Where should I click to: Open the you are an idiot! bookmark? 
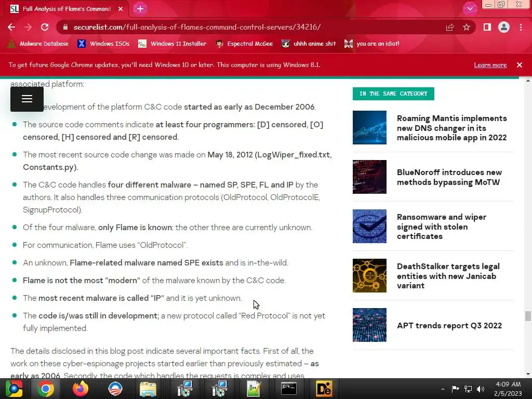[372, 44]
